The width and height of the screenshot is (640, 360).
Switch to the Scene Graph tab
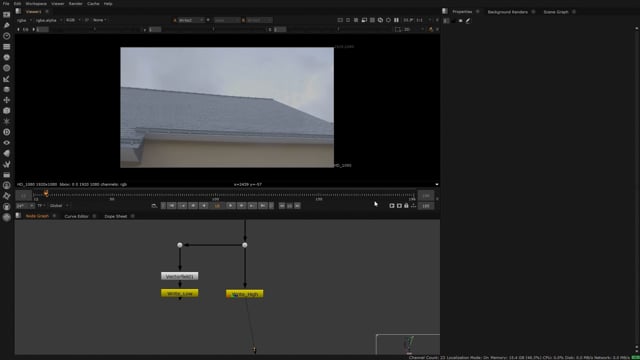556,12
